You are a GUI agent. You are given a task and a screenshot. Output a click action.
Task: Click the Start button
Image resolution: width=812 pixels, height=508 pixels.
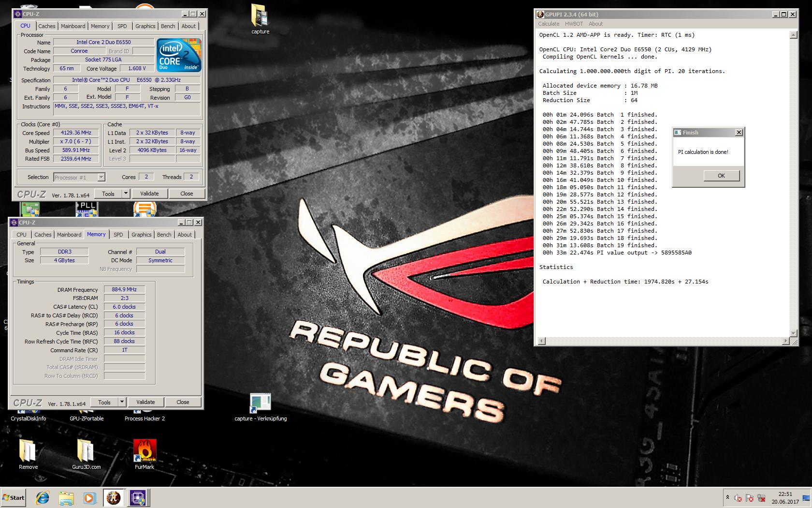13,498
